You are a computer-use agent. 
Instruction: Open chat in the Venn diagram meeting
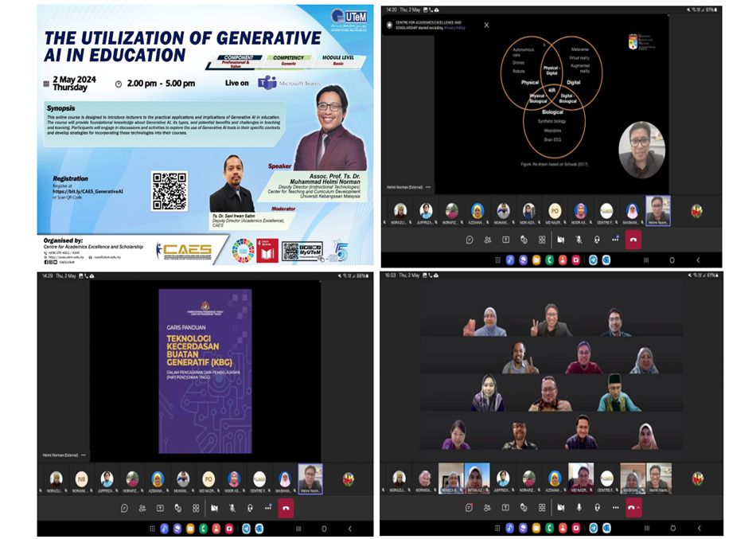point(470,239)
